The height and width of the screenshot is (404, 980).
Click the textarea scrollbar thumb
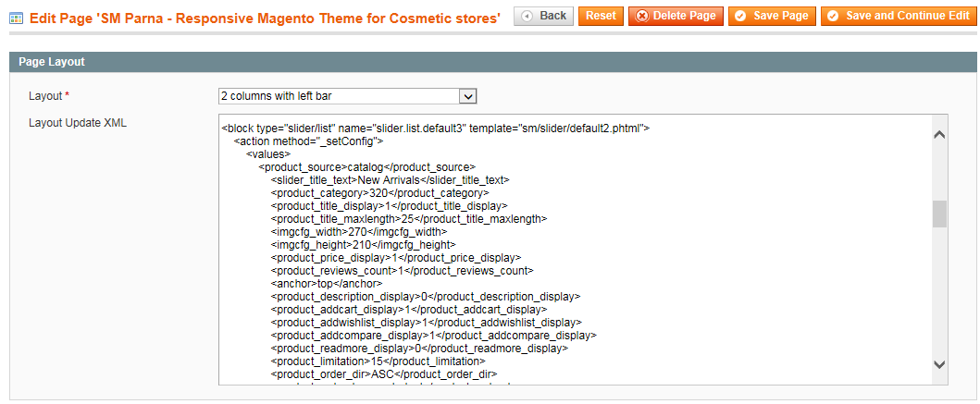pyautogui.click(x=939, y=214)
